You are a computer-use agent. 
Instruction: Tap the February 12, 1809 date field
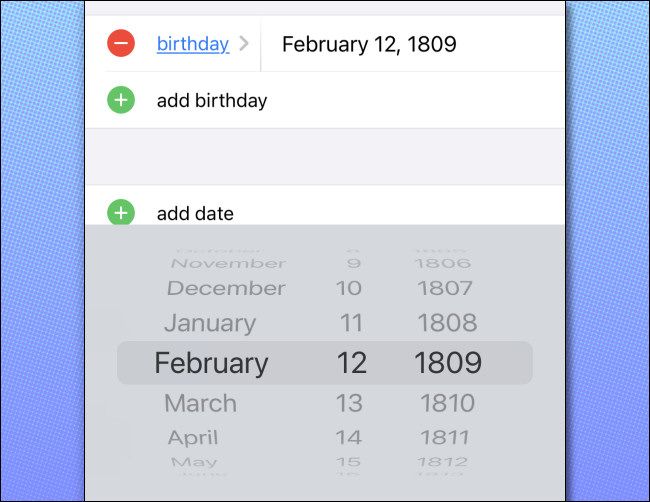point(369,44)
